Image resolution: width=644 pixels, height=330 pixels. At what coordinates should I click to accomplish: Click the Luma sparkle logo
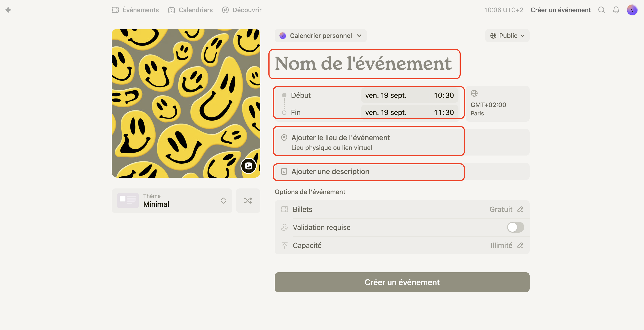(x=8, y=10)
